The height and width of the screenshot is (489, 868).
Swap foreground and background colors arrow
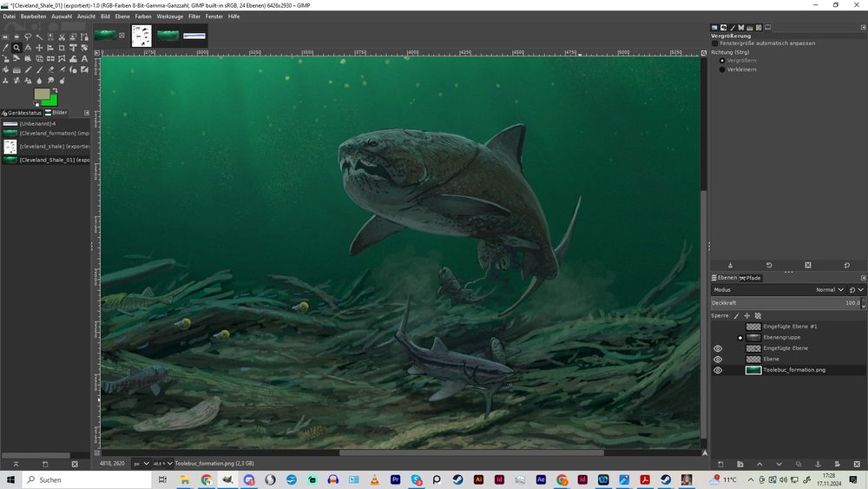pyautogui.click(x=55, y=90)
